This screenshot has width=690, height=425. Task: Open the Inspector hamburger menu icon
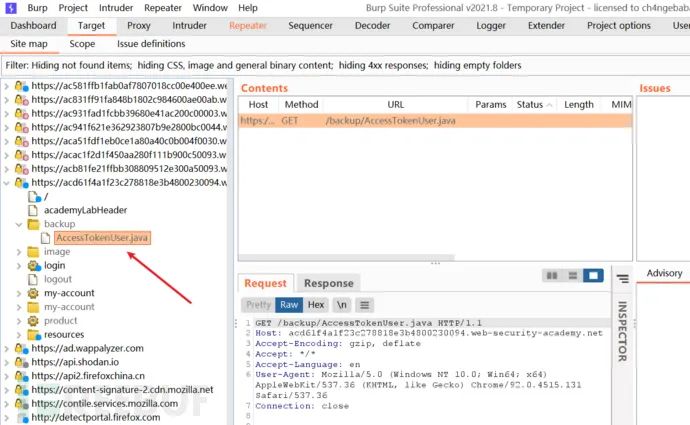click(x=623, y=278)
